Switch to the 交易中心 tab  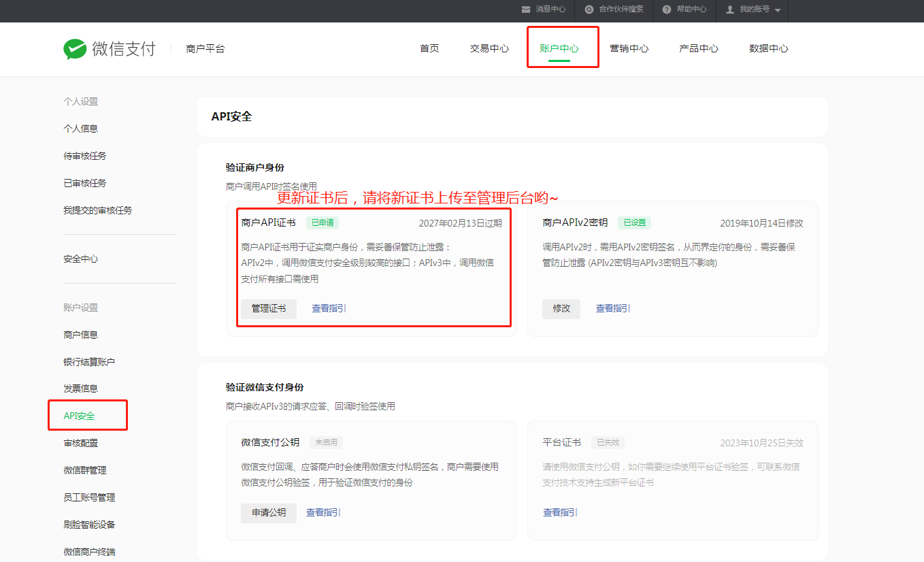pyautogui.click(x=489, y=48)
